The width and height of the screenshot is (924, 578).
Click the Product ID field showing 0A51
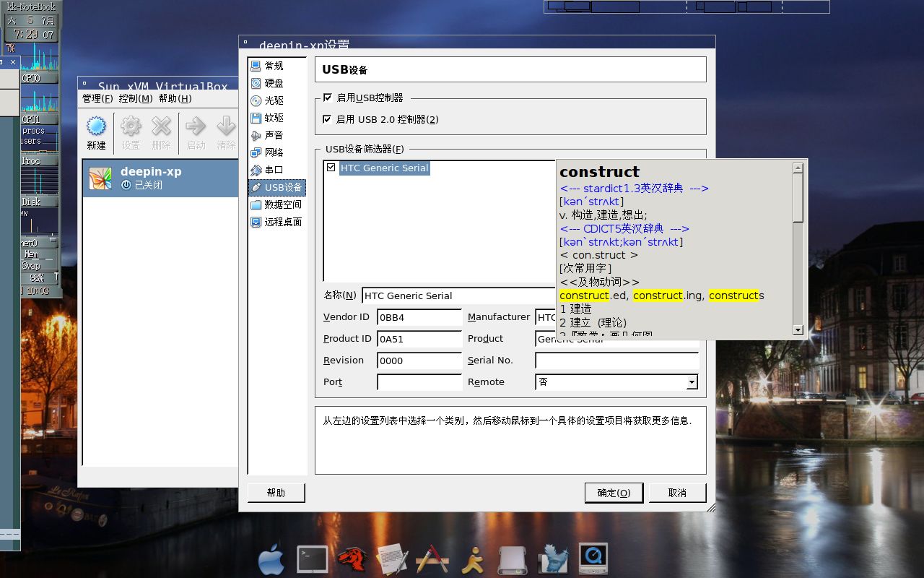[x=419, y=339]
